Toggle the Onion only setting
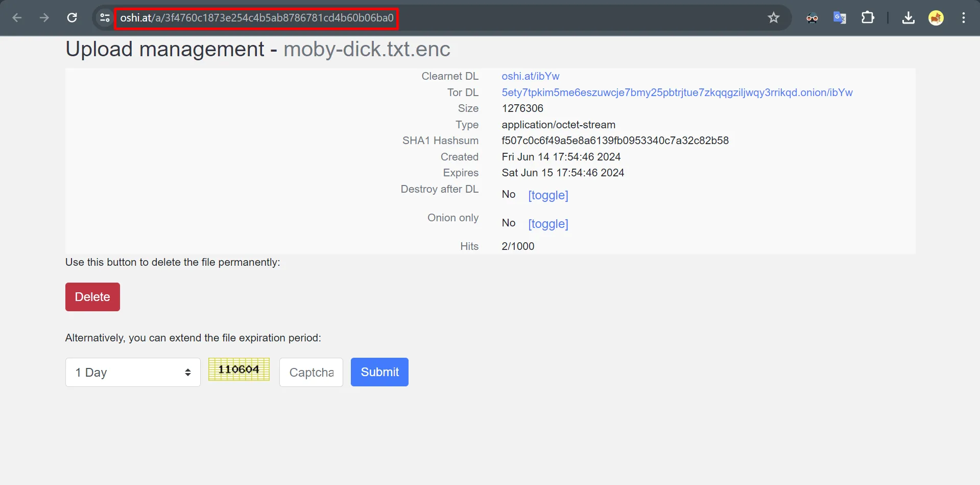Image resolution: width=980 pixels, height=485 pixels. [x=548, y=224]
